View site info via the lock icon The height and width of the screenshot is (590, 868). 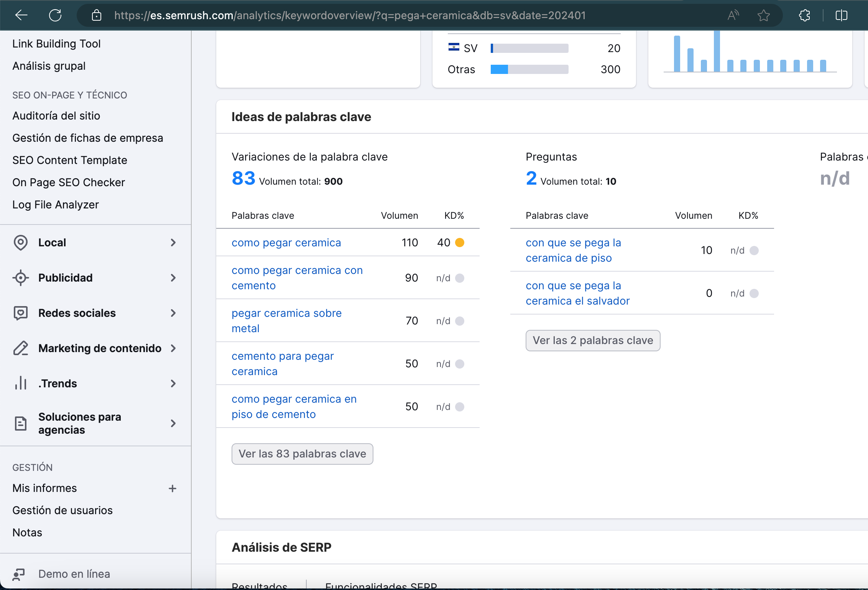97,15
